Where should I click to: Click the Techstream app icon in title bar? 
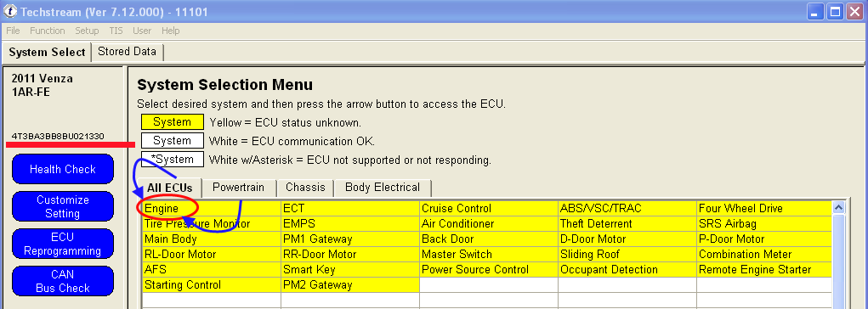tap(10, 11)
